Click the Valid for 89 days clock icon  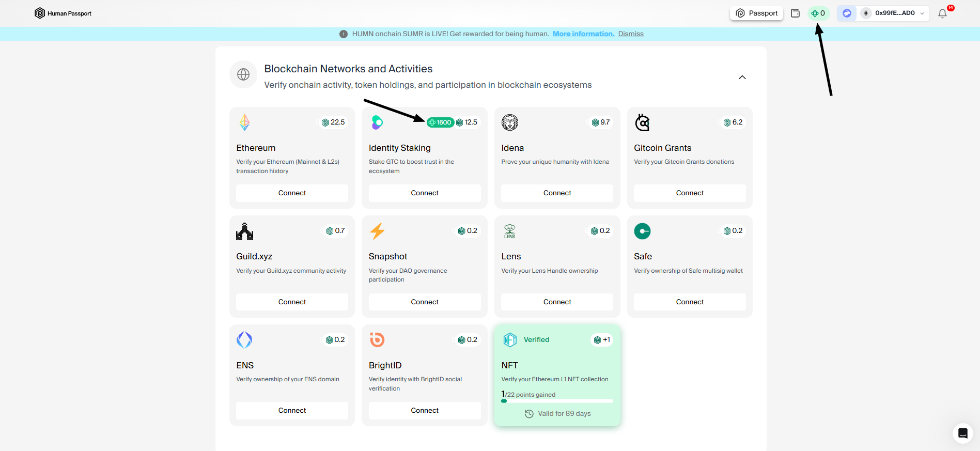pyautogui.click(x=529, y=414)
